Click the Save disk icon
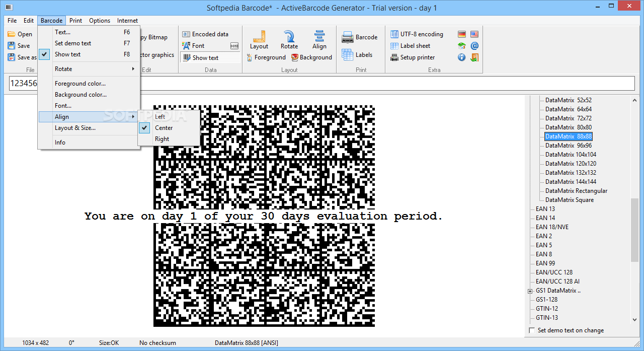 tap(12, 45)
